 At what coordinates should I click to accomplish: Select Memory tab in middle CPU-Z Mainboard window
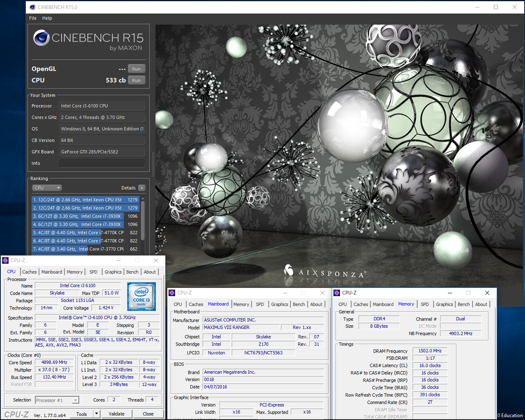241,304
